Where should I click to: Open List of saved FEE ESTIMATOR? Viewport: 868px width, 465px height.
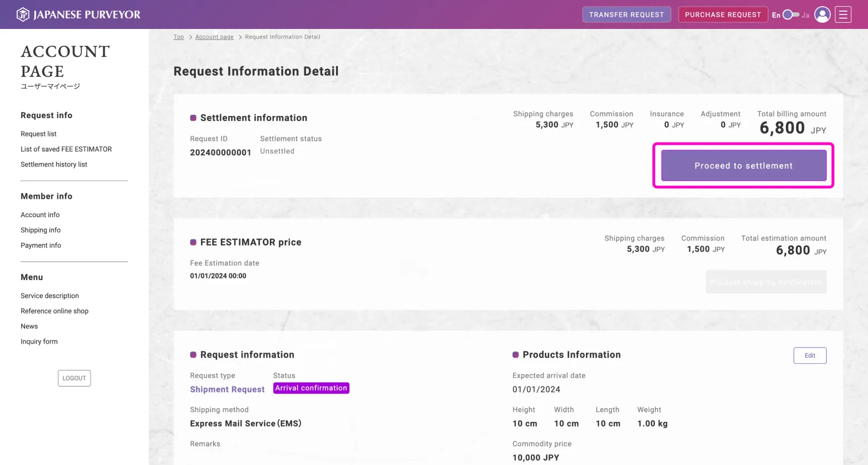[x=66, y=149]
